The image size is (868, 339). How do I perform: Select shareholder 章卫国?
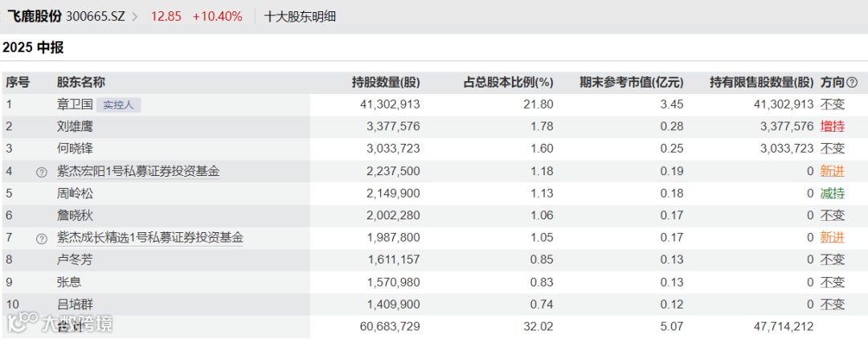[x=75, y=105]
